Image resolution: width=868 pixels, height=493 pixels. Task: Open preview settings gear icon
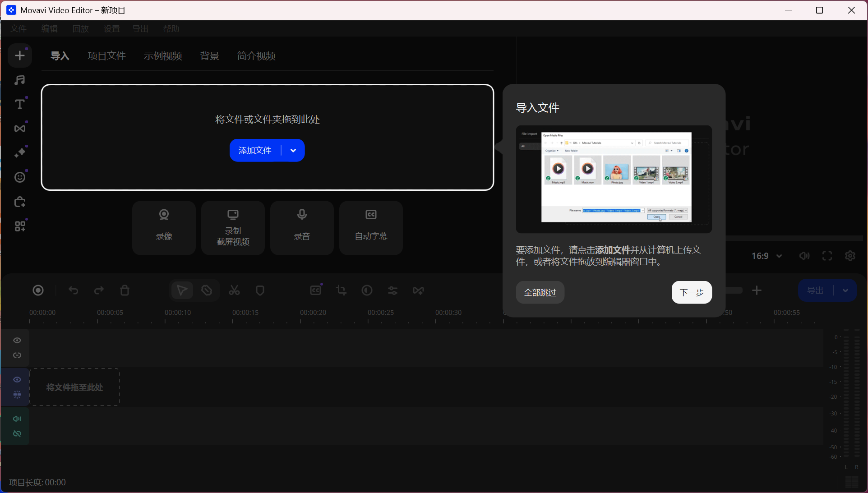(850, 256)
